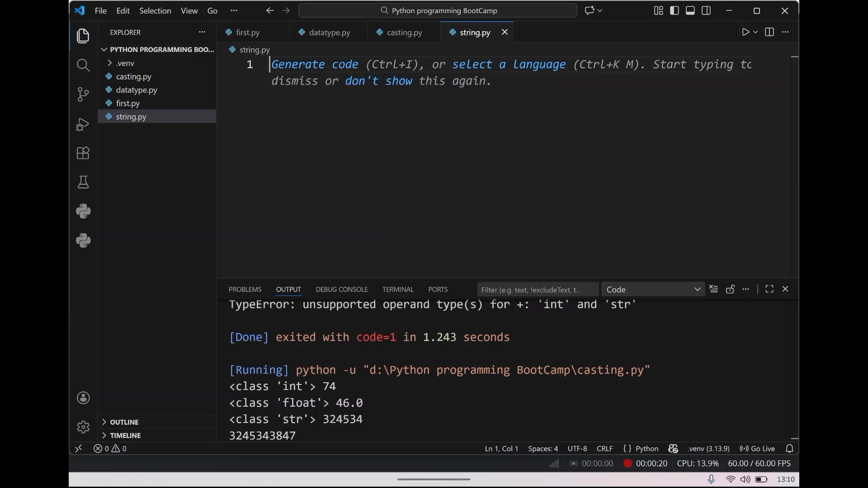
Task: Open Explorer Views and More Actions ellipsis
Action: point(202,32)
